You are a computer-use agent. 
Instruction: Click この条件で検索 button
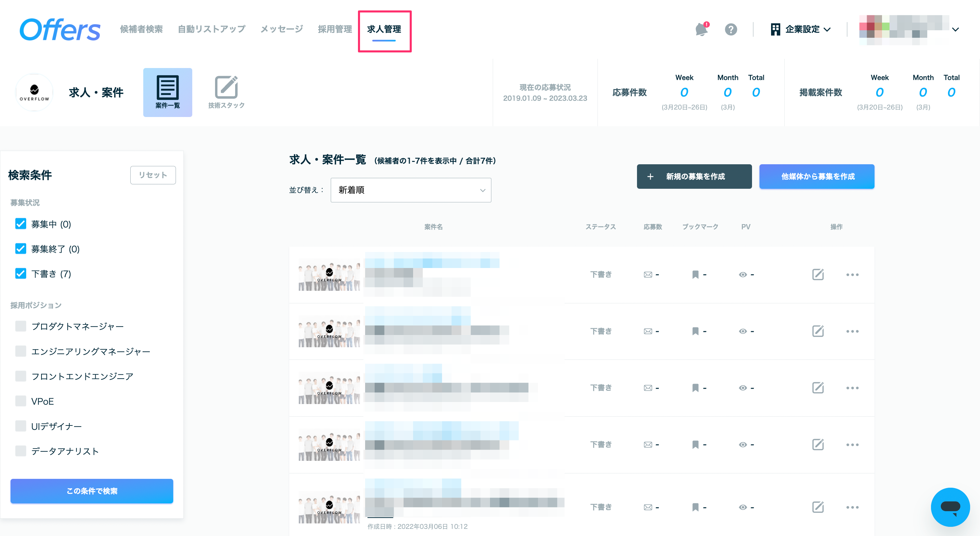[x=92, y=491]
